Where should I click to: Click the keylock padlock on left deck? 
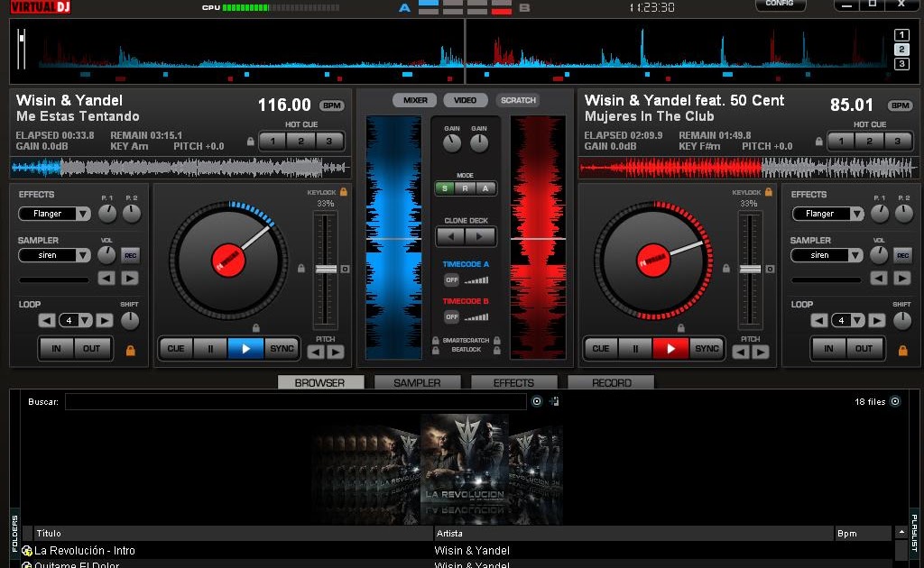(344, 192)
